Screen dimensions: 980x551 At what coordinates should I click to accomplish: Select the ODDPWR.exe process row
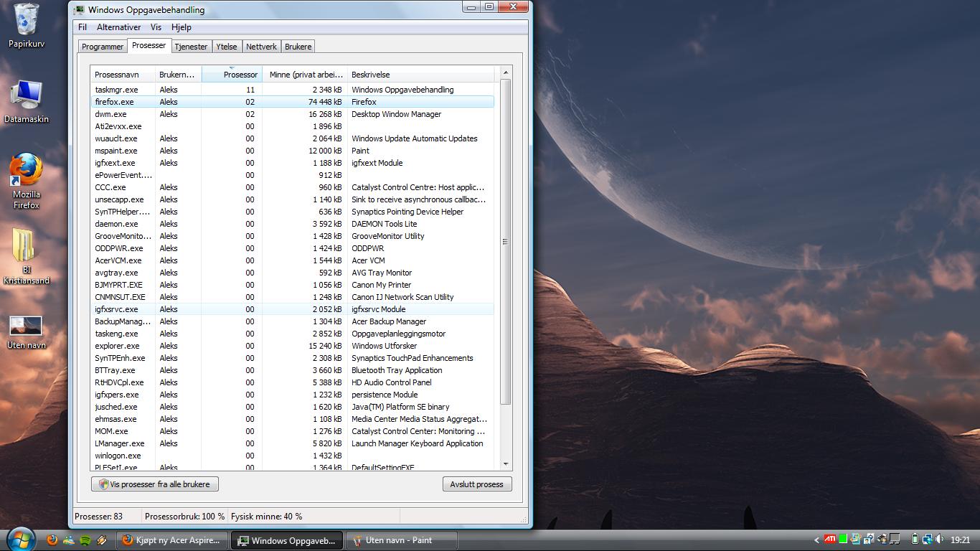pos(293,248)
